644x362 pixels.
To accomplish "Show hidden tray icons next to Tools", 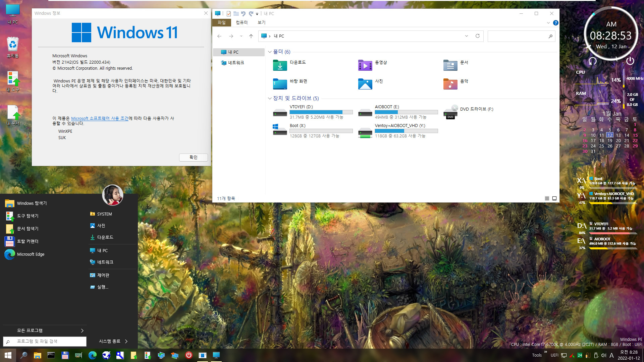I will (x=546, y=352).
